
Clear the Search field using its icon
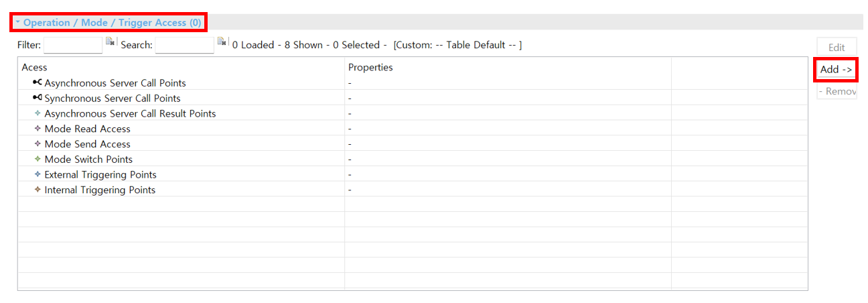(222, 42)
